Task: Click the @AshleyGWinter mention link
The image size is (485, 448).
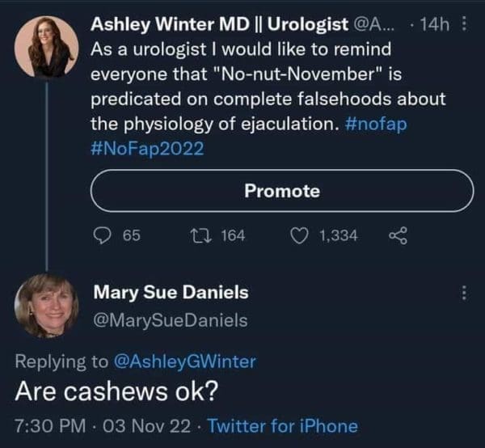Action: (x=190, y=361)
